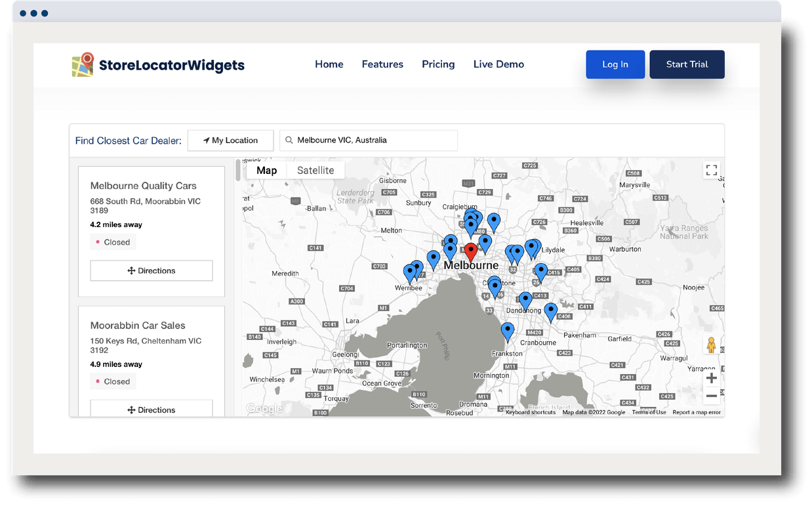Click the blue pin near C406
Screen dimensions: 812x506
[x=551, y=312]
